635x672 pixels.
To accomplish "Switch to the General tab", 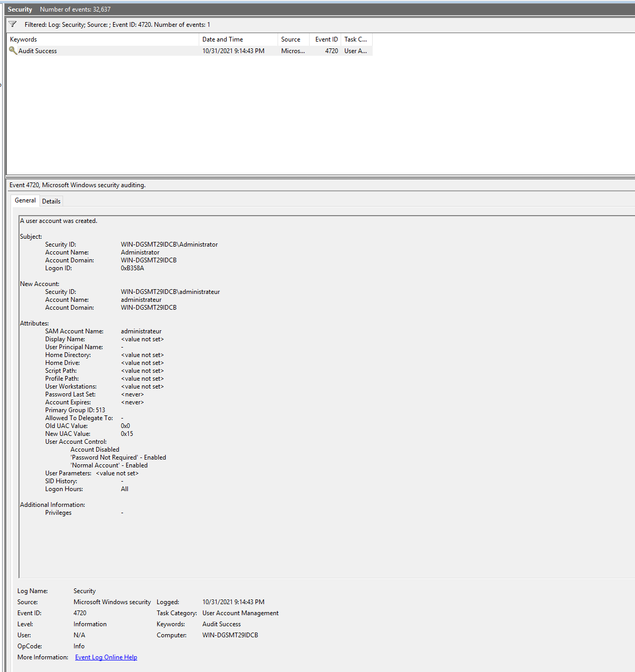I will point(25,200).
